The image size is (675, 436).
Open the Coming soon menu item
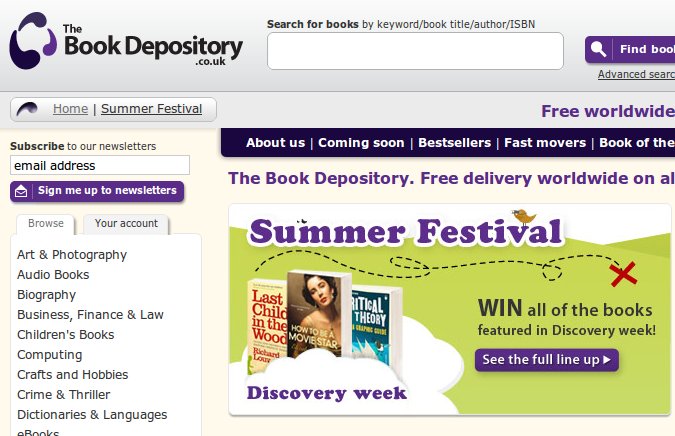click(x=361, y=143)
